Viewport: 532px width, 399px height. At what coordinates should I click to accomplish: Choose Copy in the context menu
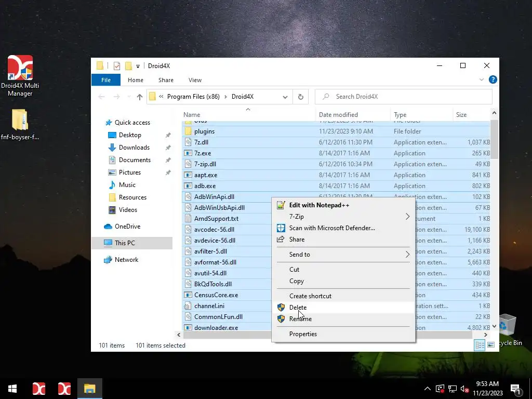pyautogui.click(x=343, y=281)
